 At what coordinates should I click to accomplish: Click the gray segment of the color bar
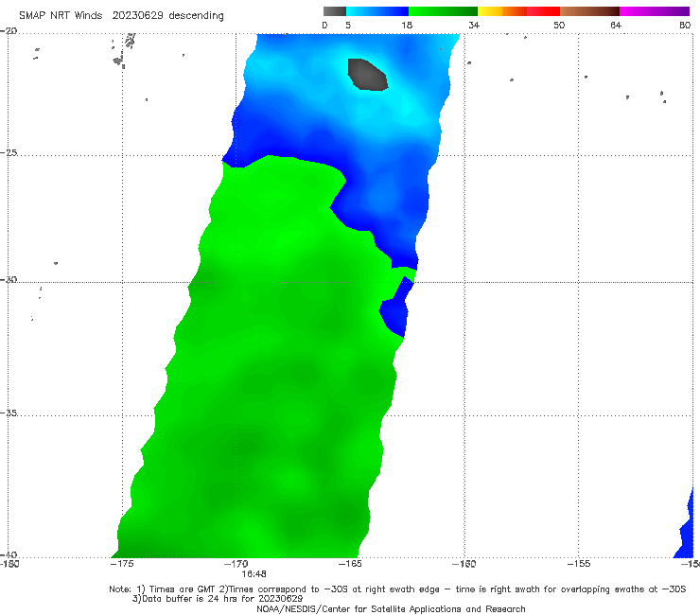(x=335, y=11)
